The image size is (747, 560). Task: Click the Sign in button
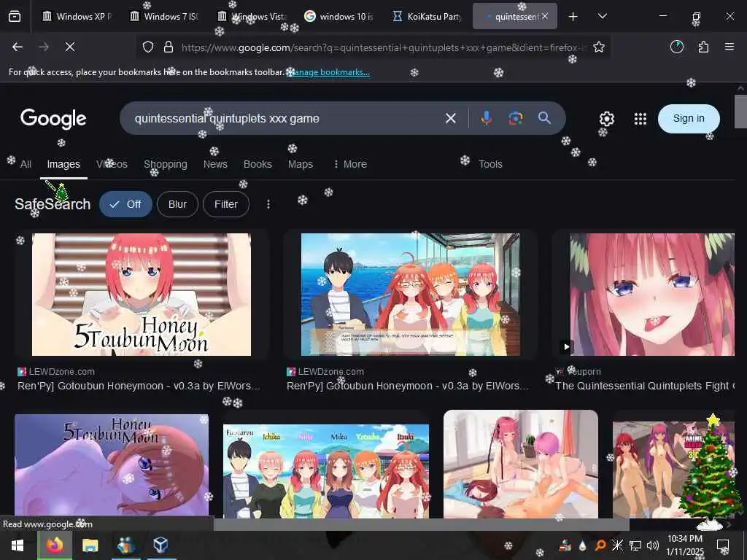tap(689, 119)
